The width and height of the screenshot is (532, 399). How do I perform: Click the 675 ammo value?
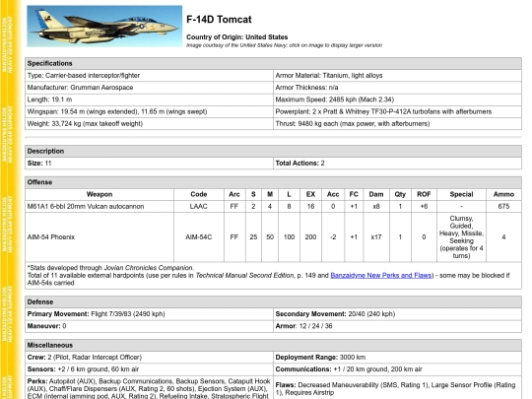pos(503,206)
